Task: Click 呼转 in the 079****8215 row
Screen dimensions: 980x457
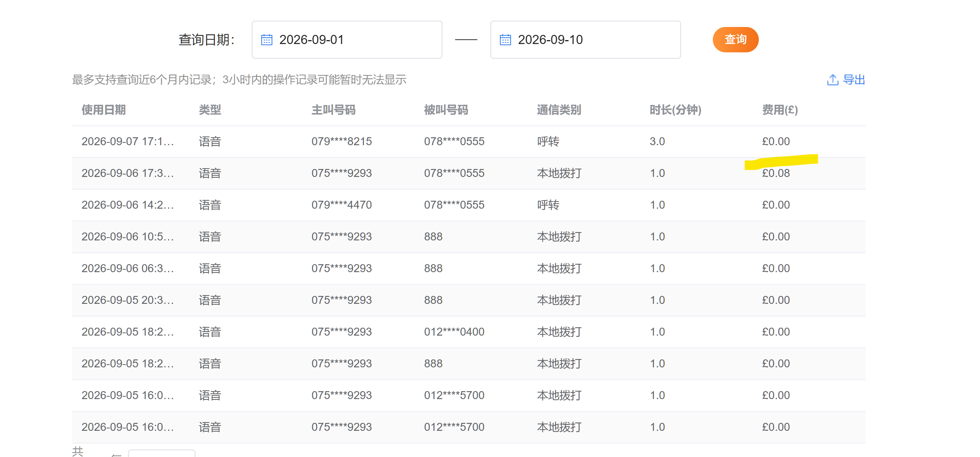Action: click(x=548, y=142)
